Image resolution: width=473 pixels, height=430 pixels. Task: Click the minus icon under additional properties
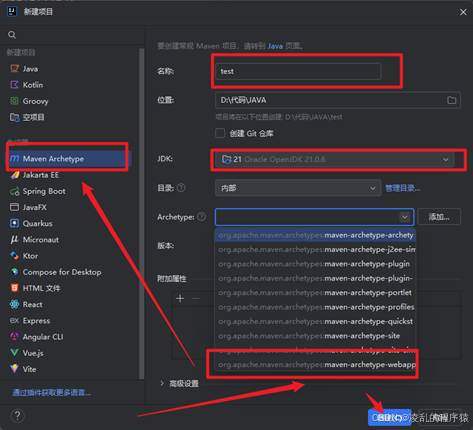point(196,298)
